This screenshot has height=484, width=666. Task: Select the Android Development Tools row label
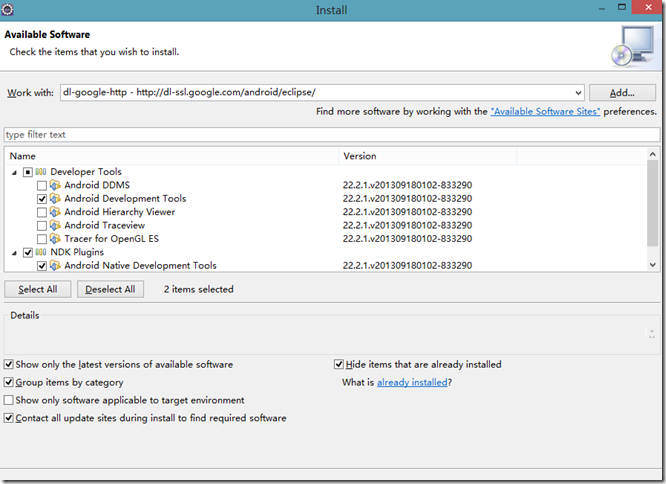tap(125, 198)
